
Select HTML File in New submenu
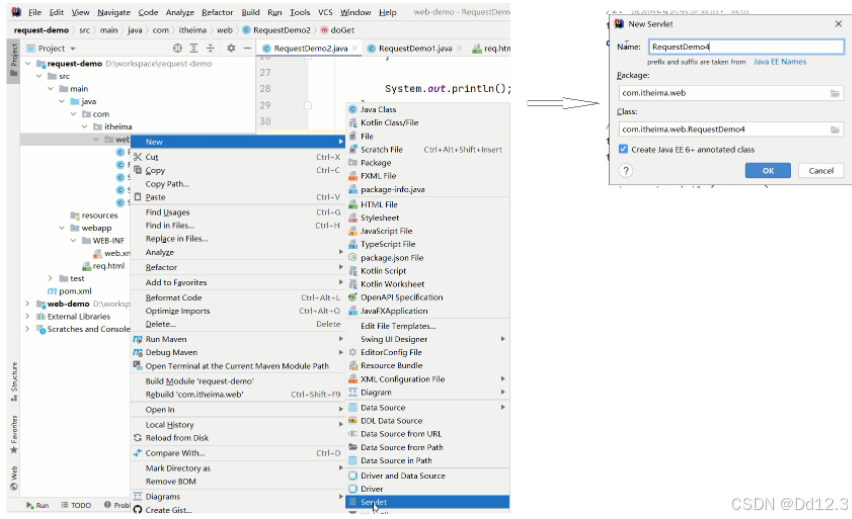pyautogui.click(x=428, y=204)
